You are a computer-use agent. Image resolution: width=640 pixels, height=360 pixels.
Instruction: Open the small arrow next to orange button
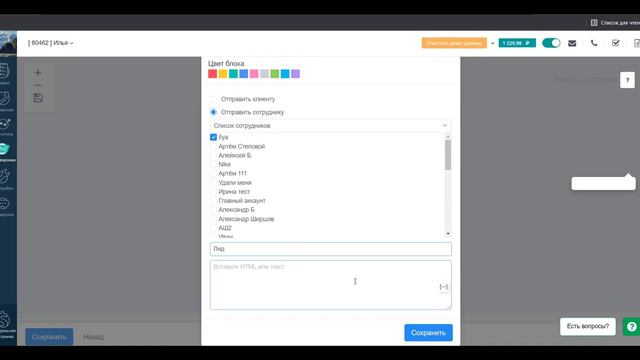pyautogui.click(x=492, y=43)
